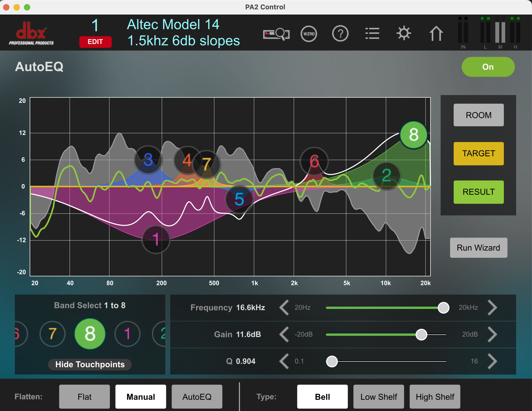Toggle the ROOM curve display
The height and width of the screenshot is (411, 532).
tap(479, 115)
